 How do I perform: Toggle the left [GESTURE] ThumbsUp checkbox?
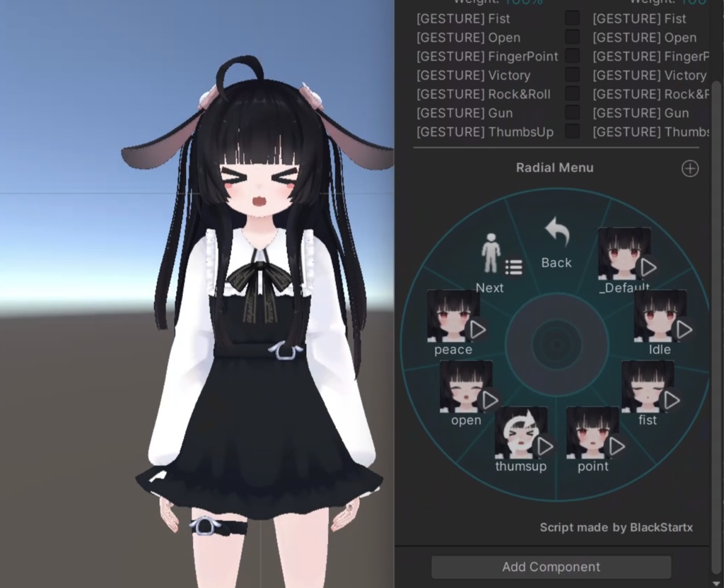(x=572, y=131)
